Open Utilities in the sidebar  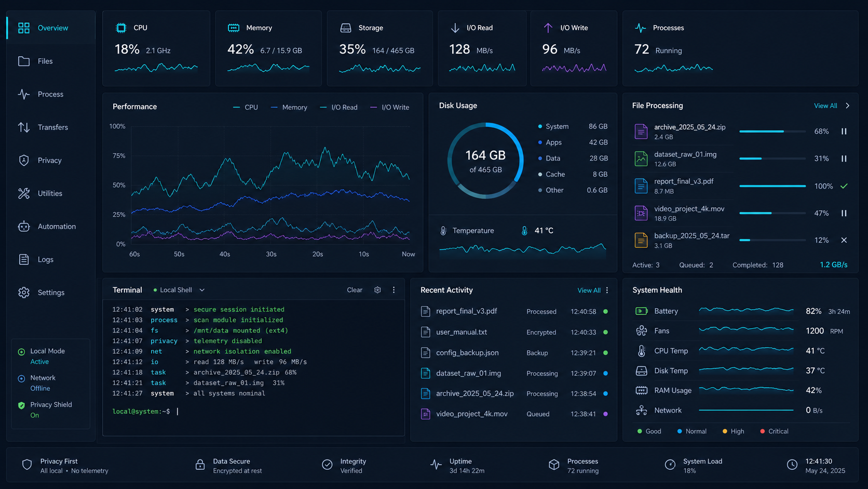pos(50,193)
